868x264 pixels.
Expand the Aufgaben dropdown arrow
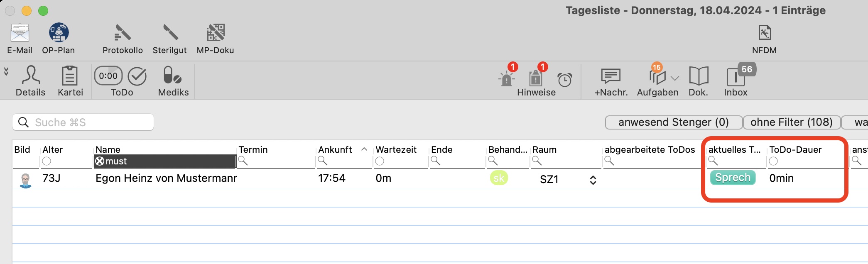675,78
